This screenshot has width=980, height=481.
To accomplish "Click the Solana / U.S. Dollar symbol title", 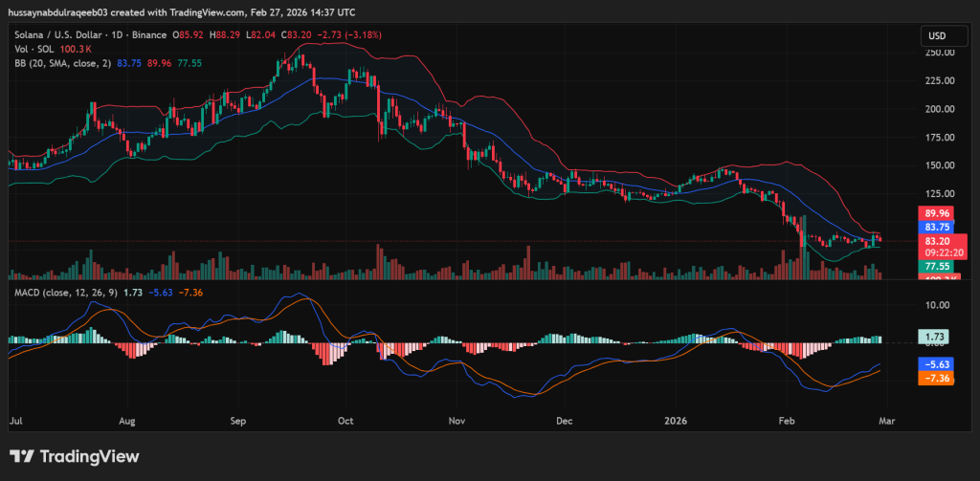I will [x=64, y=35].
